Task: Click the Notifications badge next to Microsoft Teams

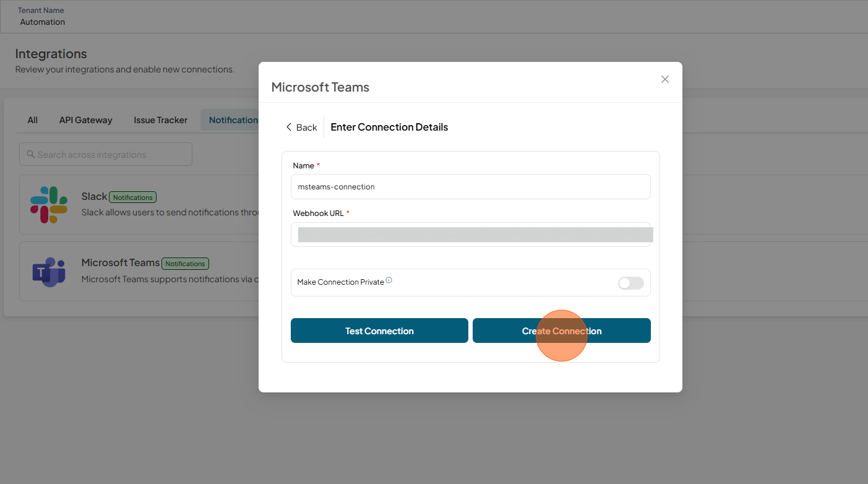Action: click(x=186, y=264)
